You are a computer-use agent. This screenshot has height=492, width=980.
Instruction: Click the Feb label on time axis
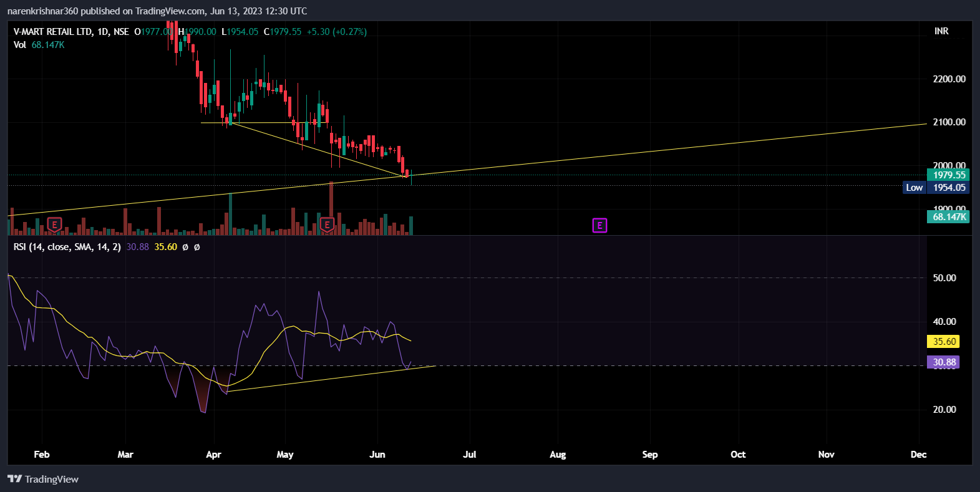42,455
